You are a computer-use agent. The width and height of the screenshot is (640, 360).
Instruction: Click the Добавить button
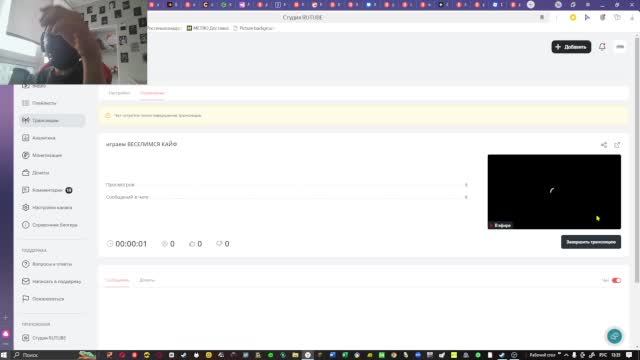tap(571, 47)
